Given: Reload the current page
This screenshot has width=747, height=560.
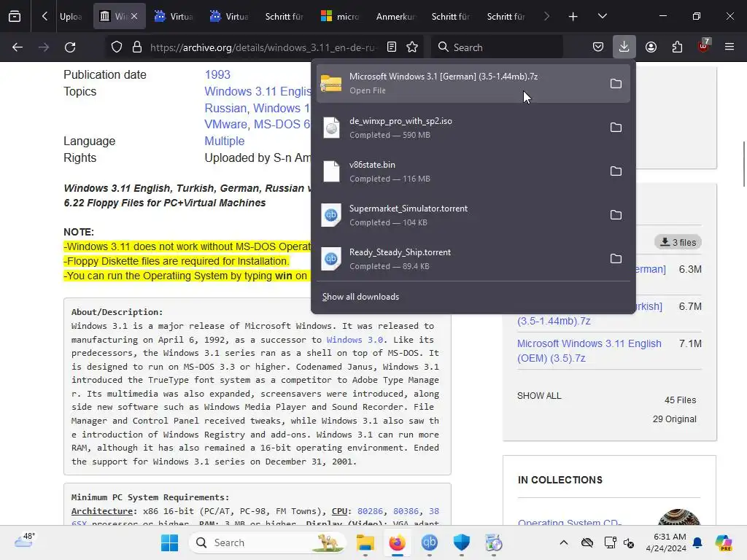Looking at the screenshot, I should [x=70, y=47].
